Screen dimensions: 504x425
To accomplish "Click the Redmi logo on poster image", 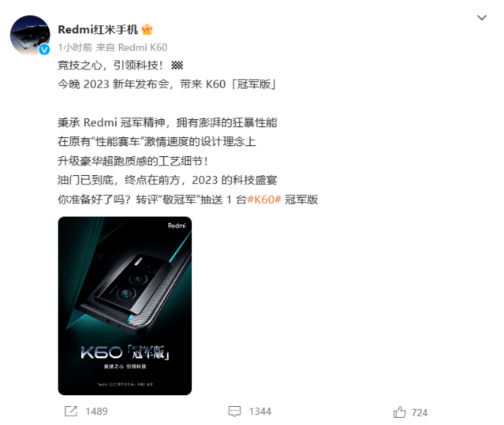I will [177, 226].
